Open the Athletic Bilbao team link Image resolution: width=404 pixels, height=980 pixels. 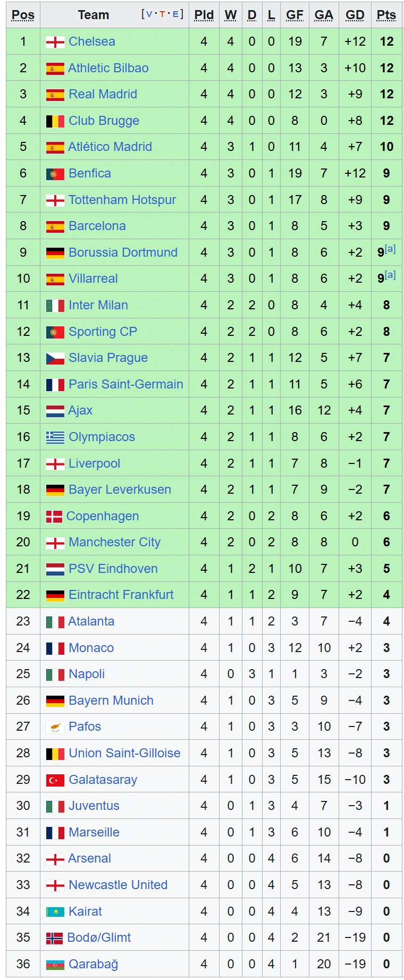click(108, 68)
